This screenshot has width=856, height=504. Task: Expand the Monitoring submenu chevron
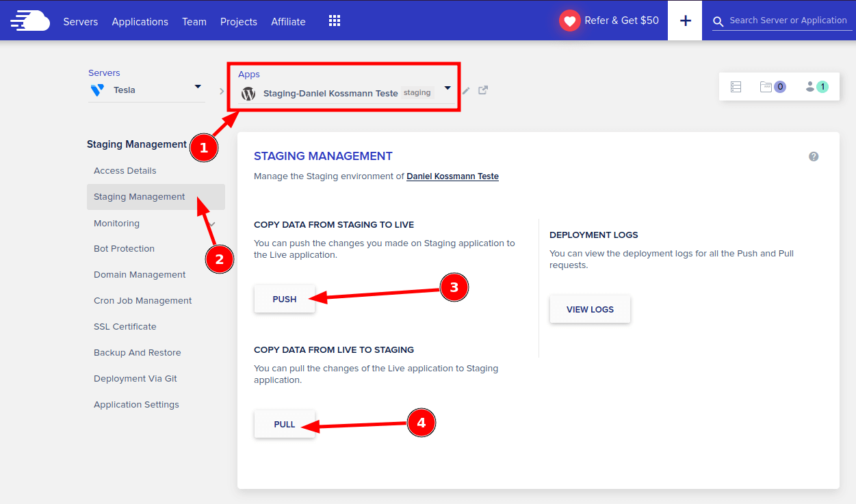click(x=212, y=224)
